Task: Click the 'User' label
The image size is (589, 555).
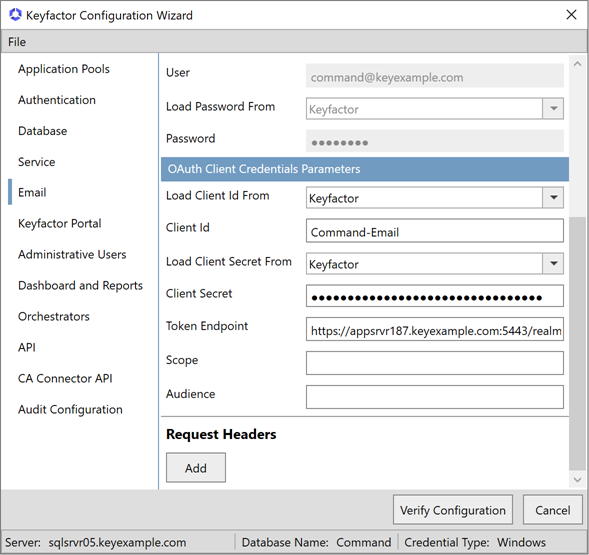Action: click(178, 73)
